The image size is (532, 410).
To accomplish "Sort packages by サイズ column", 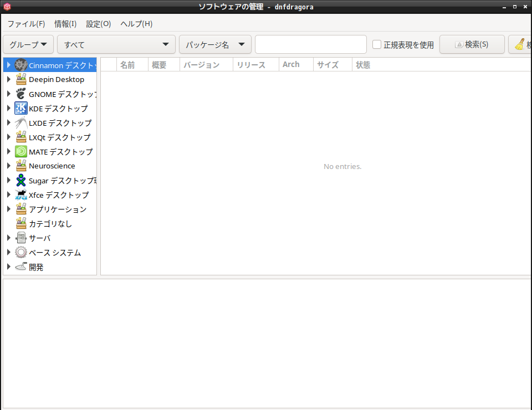I will click(332, 64).
